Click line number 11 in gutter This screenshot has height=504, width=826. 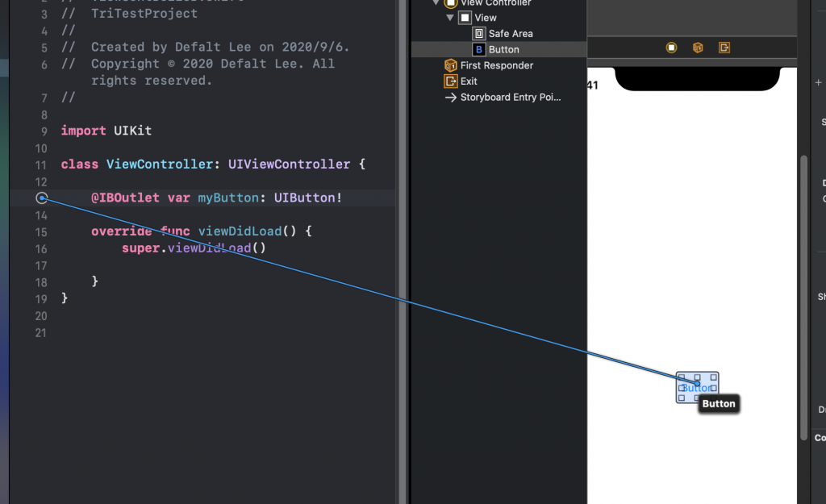(x=41, y=165)
